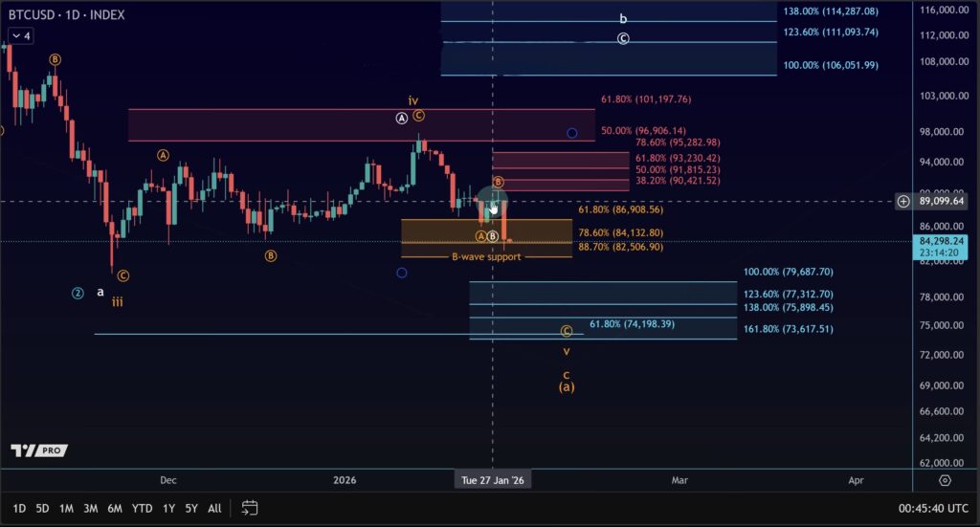Switch range to YTD
980x527 pixels.
142,507
